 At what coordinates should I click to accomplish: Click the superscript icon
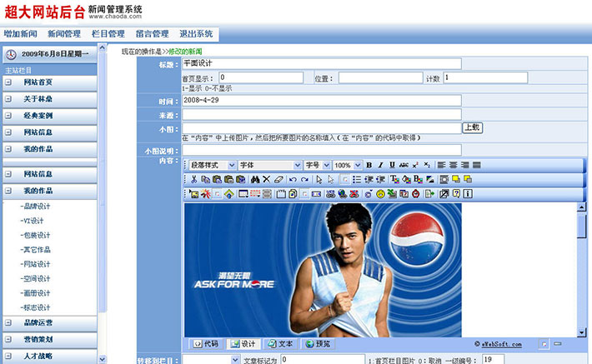(414, 165)
